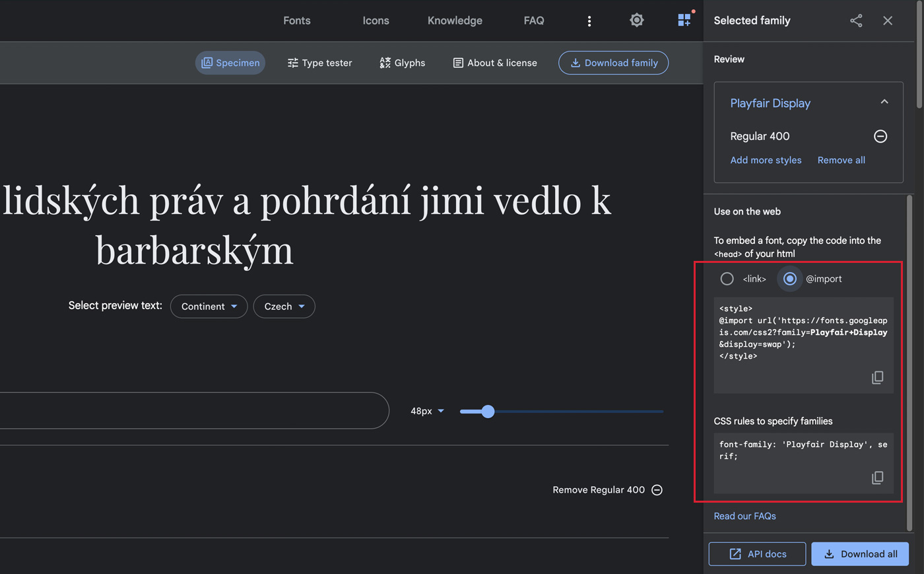Open the three-dot more options menu
Viewport: 924px width, 574px height.
589,21
